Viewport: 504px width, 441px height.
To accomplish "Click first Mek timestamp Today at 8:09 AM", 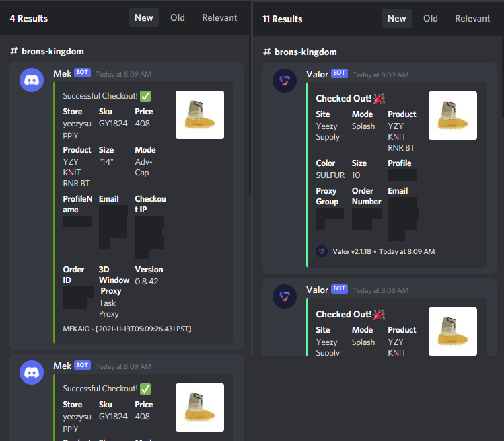I will pyautogui.click(x=123, y=74).
